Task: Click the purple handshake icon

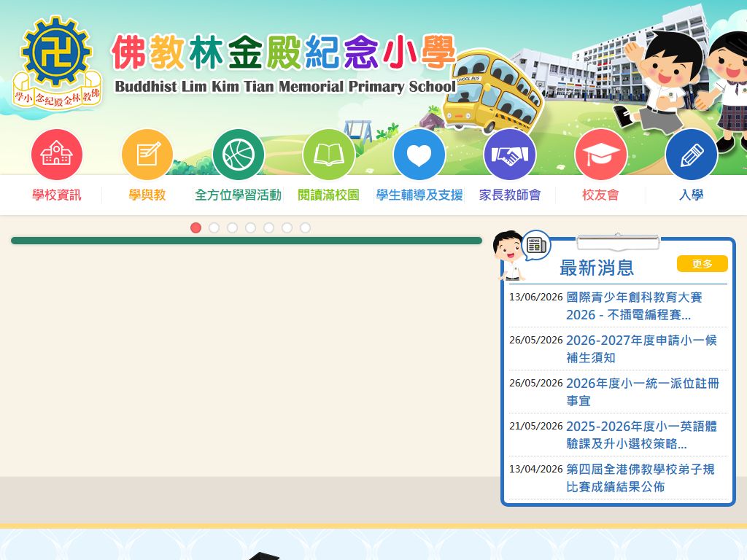Action: point(510,155)
